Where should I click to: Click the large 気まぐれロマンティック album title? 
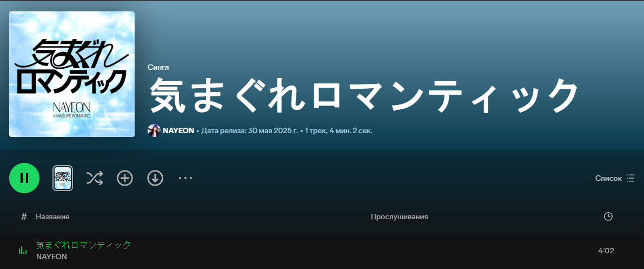[x=364, y=96]
